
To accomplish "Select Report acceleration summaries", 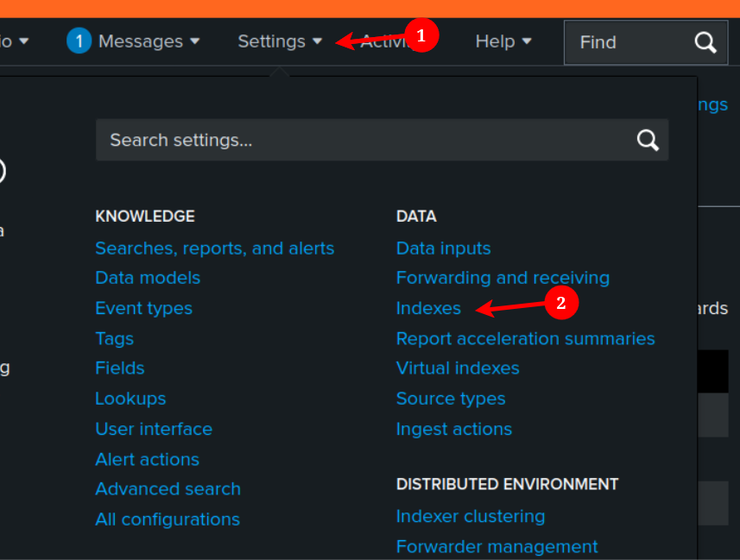I will tap(525, 338).
